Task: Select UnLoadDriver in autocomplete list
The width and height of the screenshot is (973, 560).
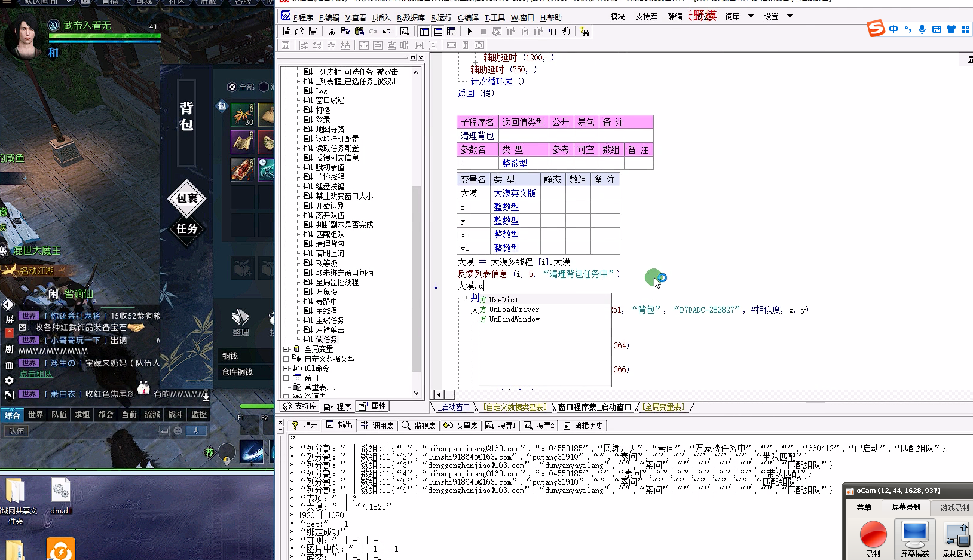Action: 514,310
